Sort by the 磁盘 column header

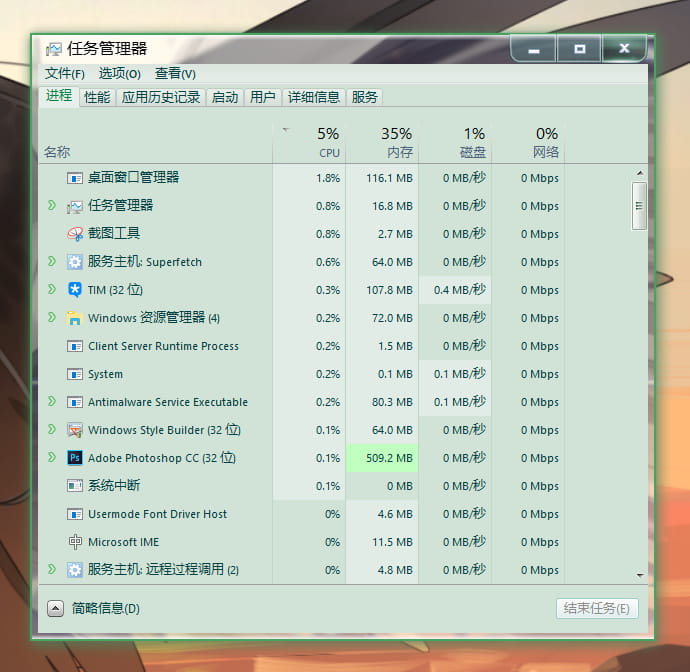455,143
